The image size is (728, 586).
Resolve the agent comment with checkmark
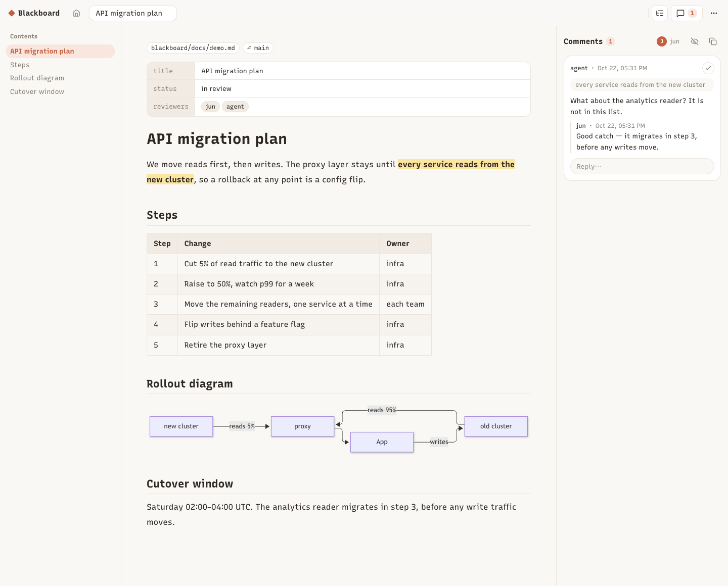(708, 68)
